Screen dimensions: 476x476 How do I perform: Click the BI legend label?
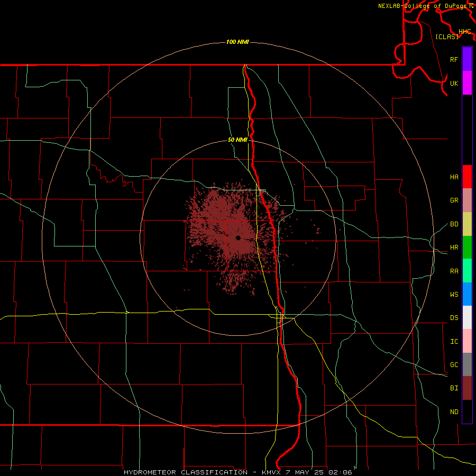click(454, 388)
